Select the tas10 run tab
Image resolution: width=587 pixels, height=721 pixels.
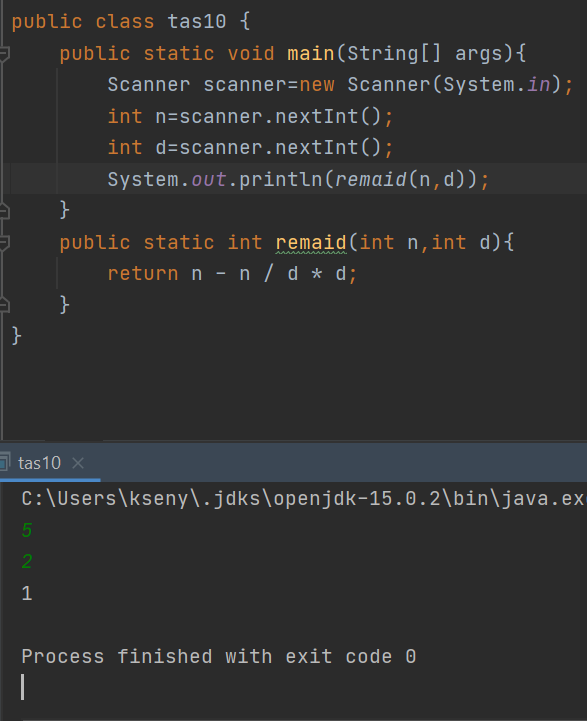[39, 463]
